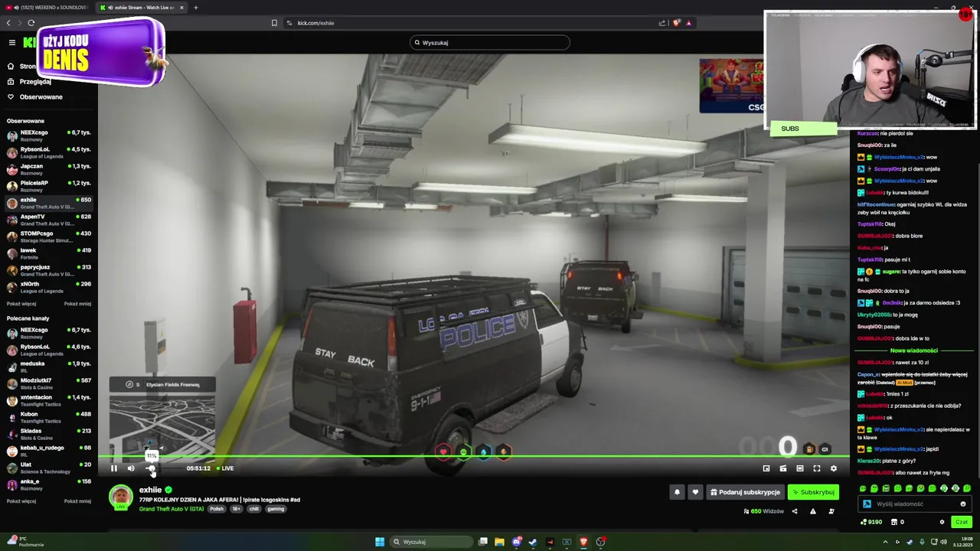Open emoji picker in chat input

(963, 504)
